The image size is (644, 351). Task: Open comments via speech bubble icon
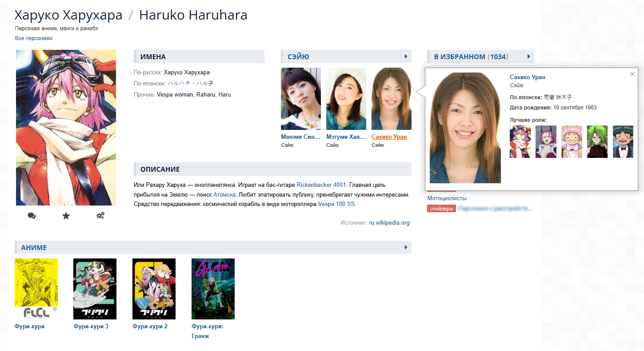32,216
